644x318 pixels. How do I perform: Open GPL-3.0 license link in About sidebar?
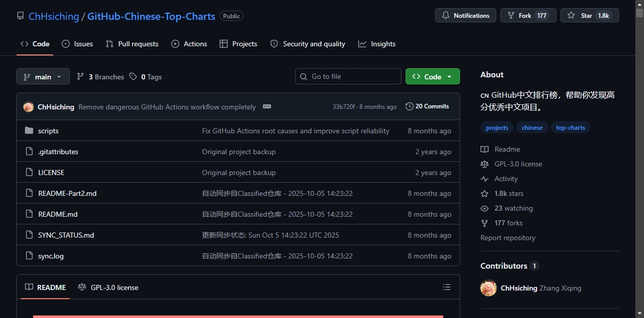coord(512,164)
